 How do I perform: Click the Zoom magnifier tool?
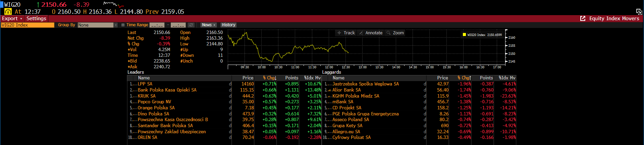pyautogui.click(x=395, y=33)
